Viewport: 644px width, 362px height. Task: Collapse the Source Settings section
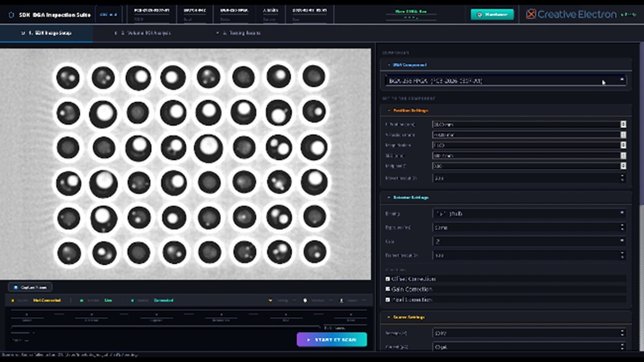(507, 317)
